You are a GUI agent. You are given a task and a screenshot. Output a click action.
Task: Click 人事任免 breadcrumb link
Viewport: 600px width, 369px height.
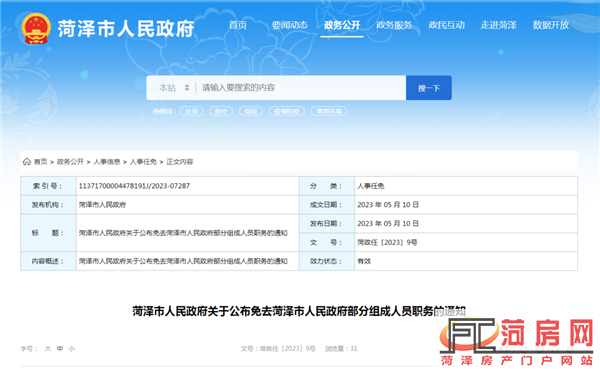coord(143,162)
